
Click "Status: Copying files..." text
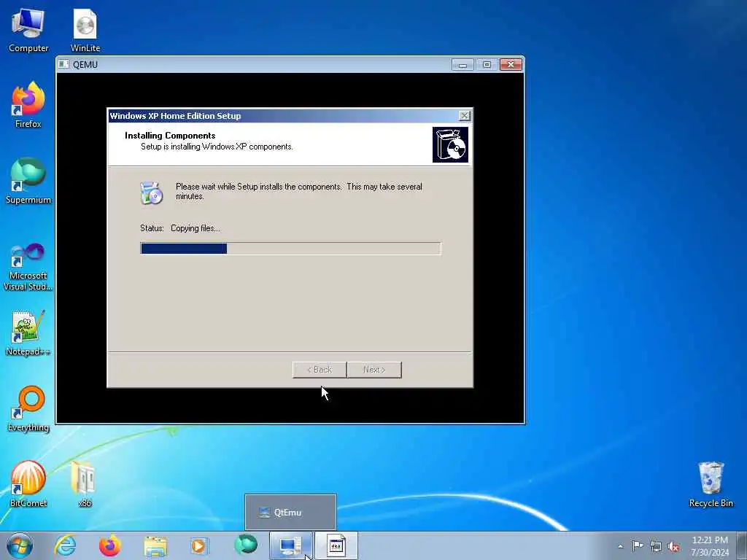[x=180, y=228]
